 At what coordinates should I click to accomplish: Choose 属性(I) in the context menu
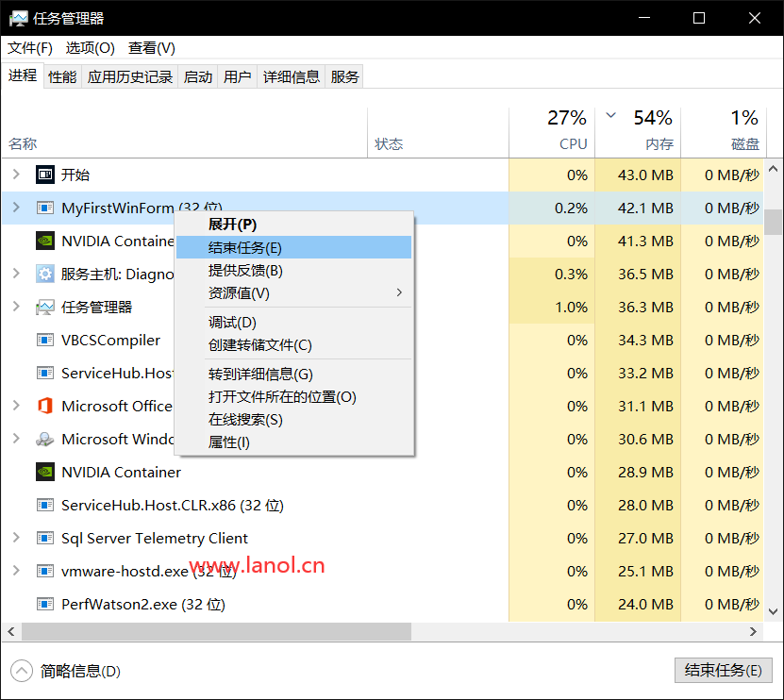293,442
